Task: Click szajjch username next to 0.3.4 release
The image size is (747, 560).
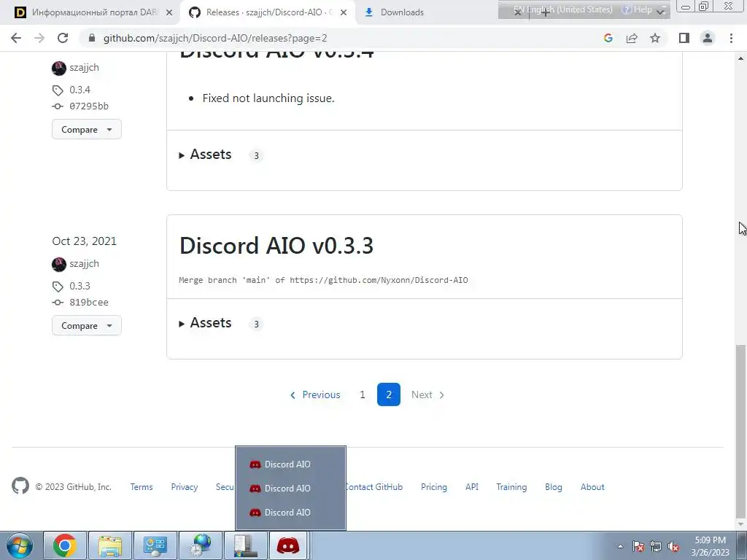Action: (85, 68)
